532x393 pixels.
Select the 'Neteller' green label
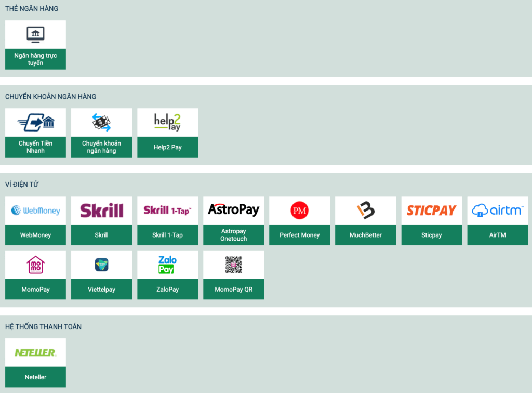(x=36, y=377)
